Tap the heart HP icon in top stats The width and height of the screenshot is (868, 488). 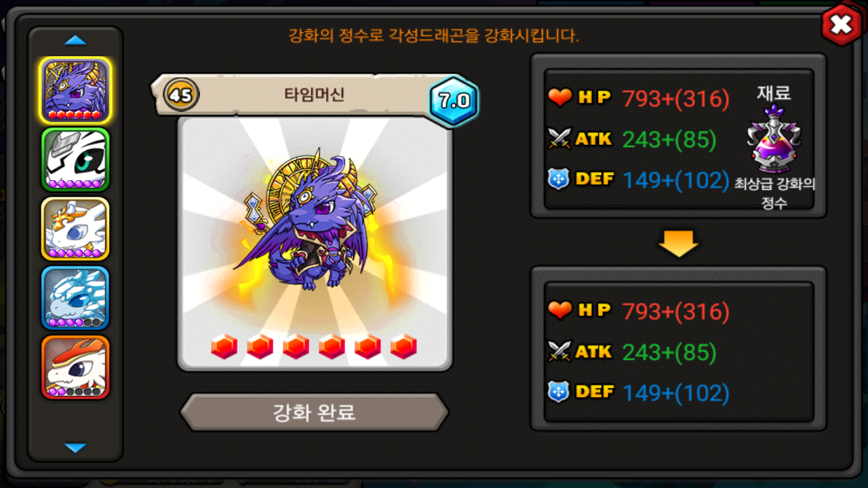pyautogui.click(x=560, y=98)
